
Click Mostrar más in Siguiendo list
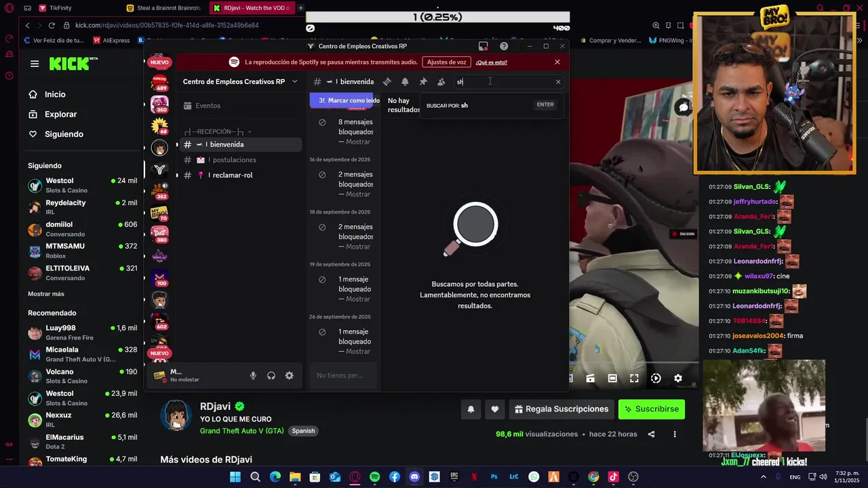pyautogui.click(x=46, y=294)
